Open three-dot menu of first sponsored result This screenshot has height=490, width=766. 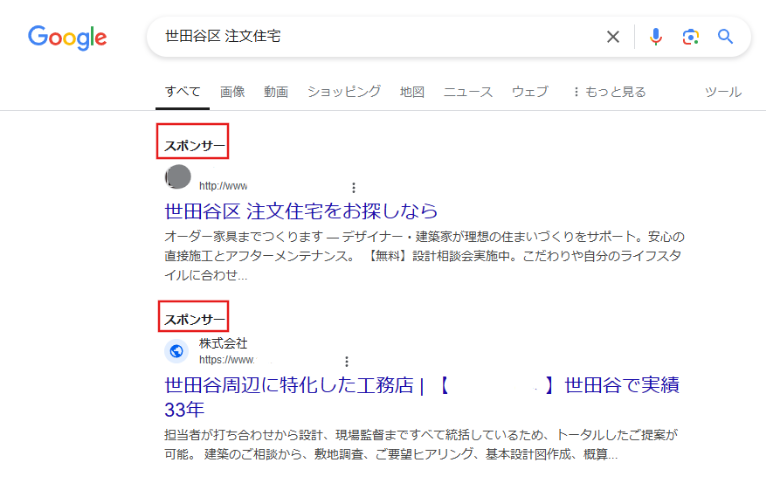point(354,188)
